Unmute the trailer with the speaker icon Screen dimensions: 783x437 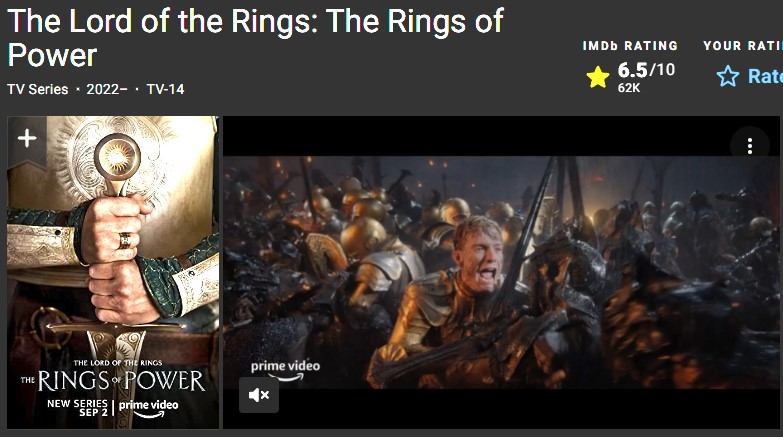pyautogui.click(x=259, y=395)
